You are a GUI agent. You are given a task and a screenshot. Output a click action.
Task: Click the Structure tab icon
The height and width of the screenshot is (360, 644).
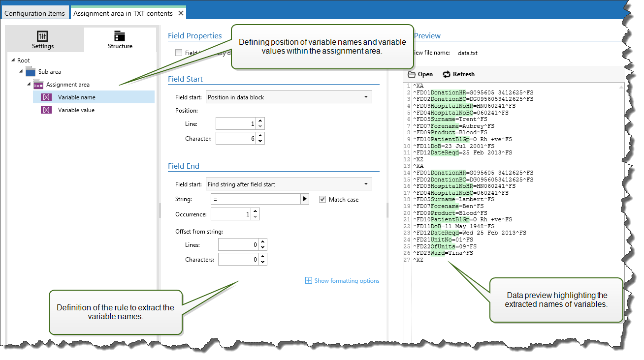coord(120,36)
